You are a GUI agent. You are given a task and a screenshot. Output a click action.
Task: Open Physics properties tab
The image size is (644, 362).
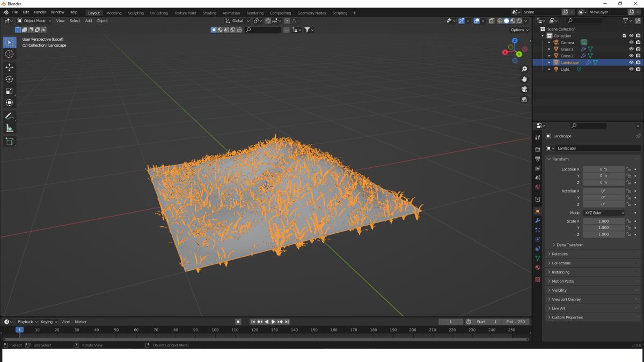coord(538,239)
